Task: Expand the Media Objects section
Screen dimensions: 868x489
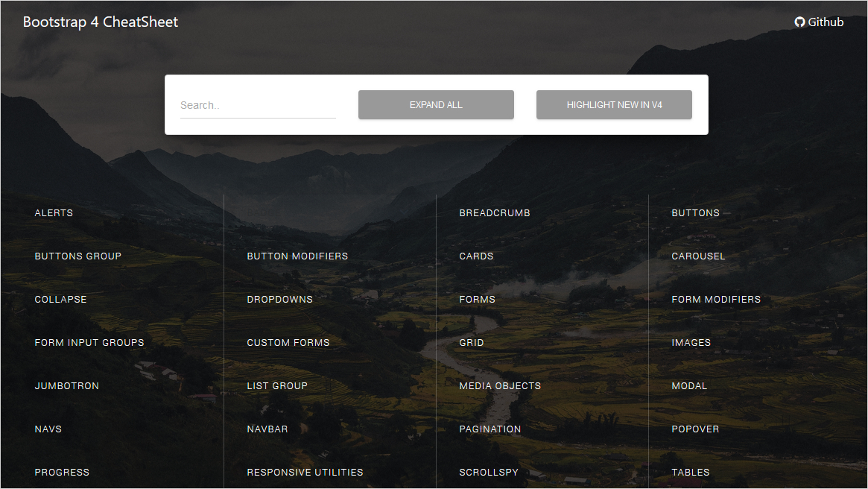Action: coord(500,386)
